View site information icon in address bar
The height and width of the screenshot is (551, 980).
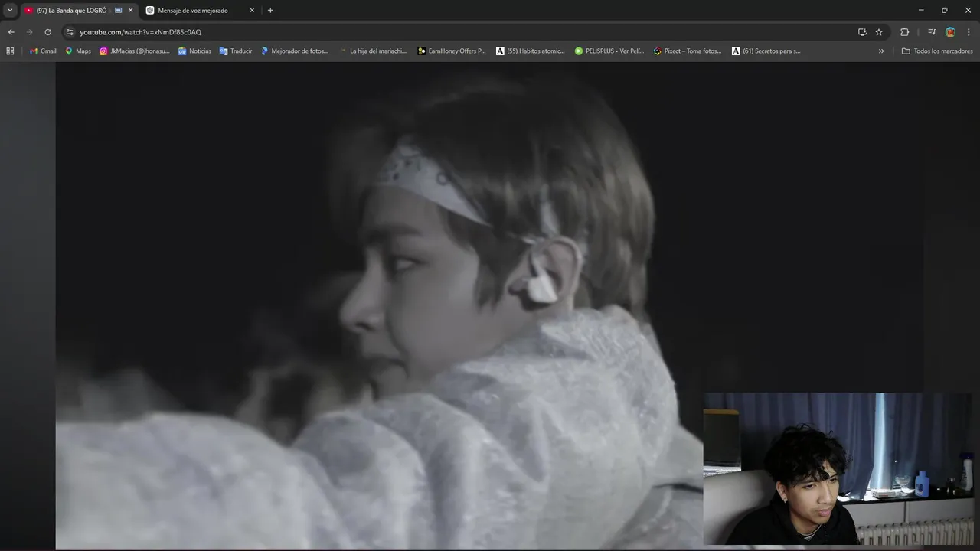click(x=70, y=32)
